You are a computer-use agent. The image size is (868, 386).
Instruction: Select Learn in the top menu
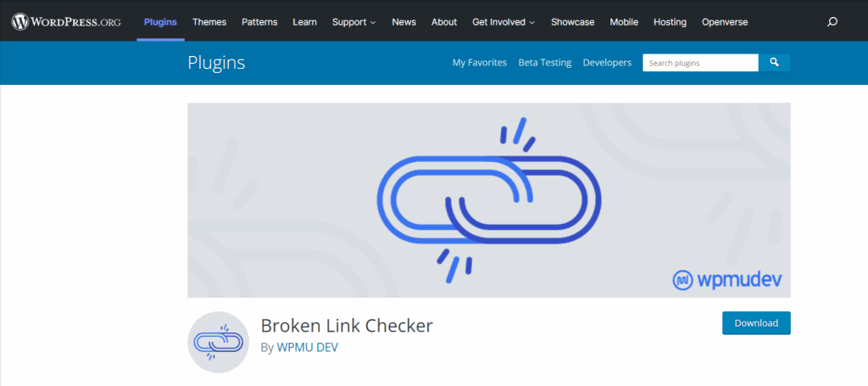[x=305, y=22]
